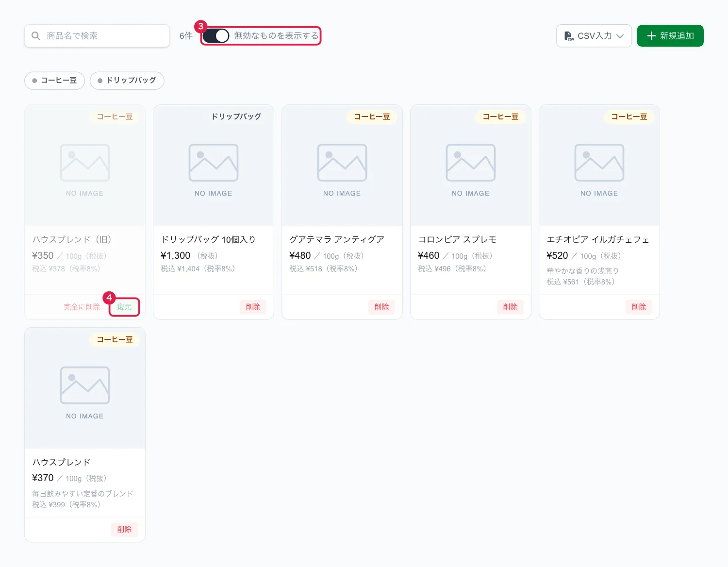Click the description 毎日飲みやすい定番のブレンド
The height and width of the screenshot is (567, 728).
pos(83,494)
